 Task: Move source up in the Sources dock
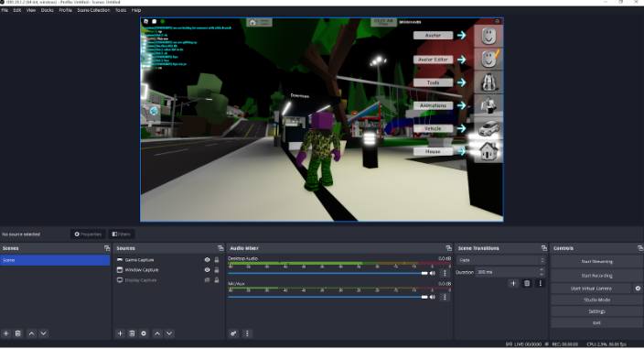click(157, 333)
